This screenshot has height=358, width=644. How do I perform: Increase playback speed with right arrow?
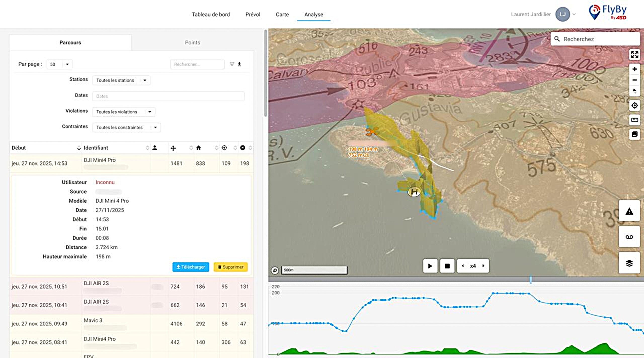click(x=483, y=266)
